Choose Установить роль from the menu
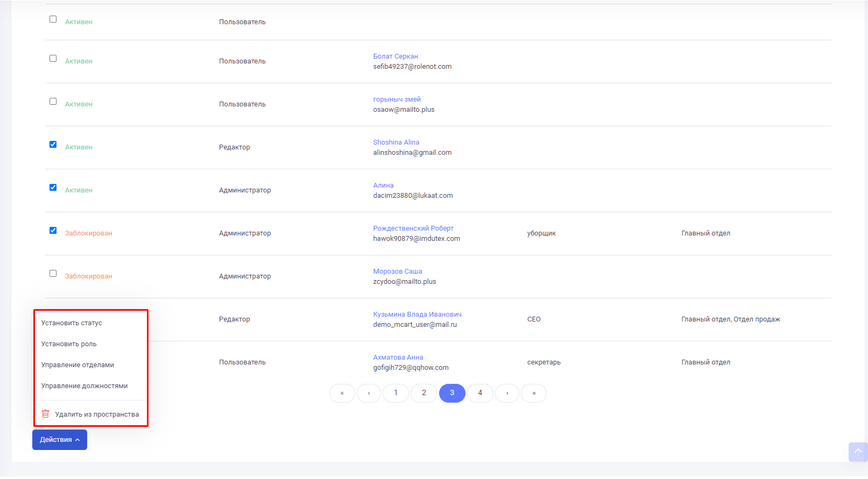The image size is (868, 479). 69,344
